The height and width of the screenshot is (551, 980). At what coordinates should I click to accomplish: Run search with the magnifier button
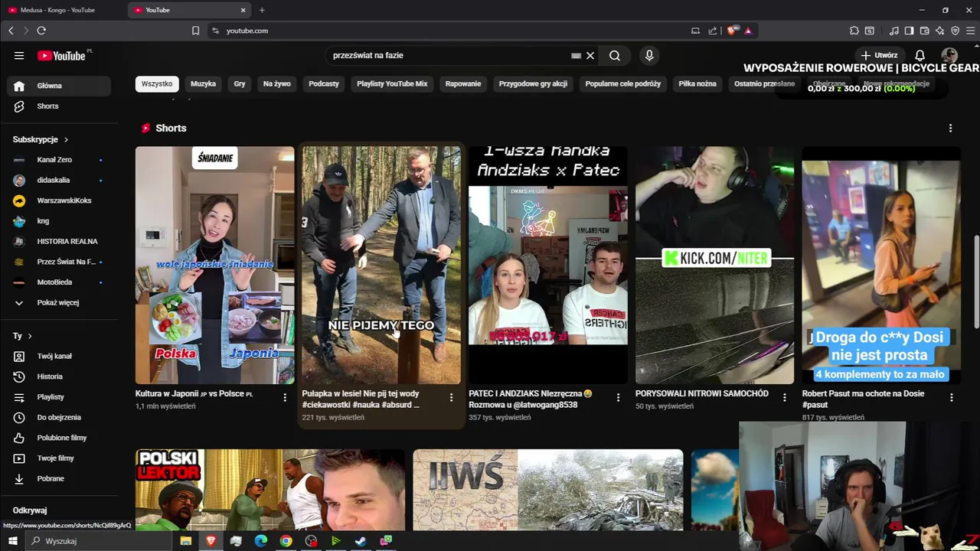615,55
